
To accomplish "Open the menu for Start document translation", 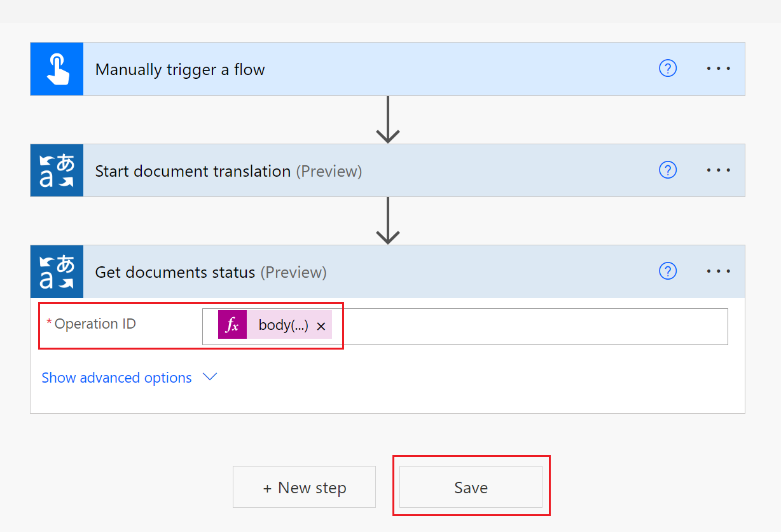I will 719,170.
